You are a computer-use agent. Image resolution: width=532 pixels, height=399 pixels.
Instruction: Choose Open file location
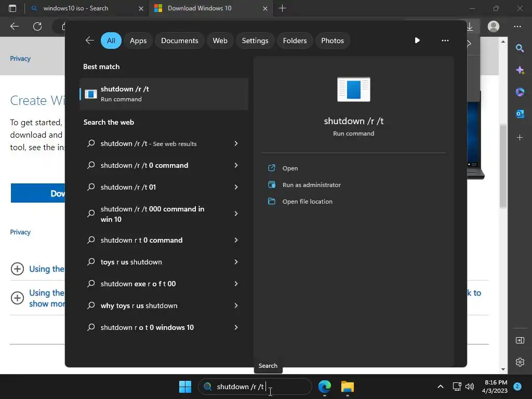(308, 202)
